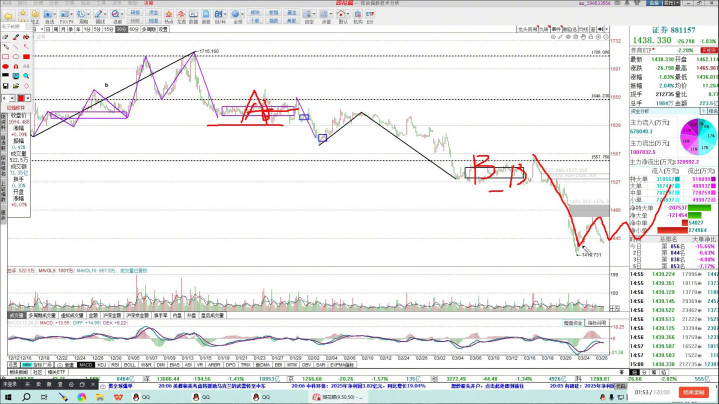Click the ETF icon in the top toolbar
Image resolution: width=719 pixels, height=404 pixels.
pos(370,14)
